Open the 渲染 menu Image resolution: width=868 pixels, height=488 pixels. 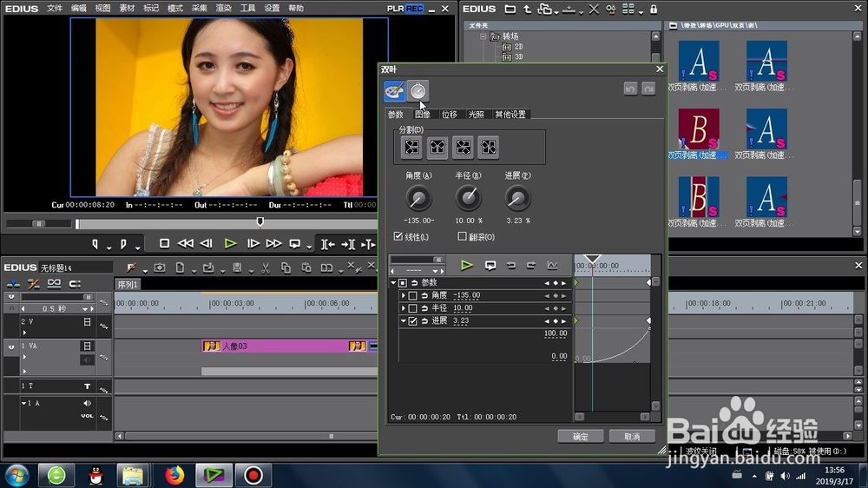pos(223,9)
